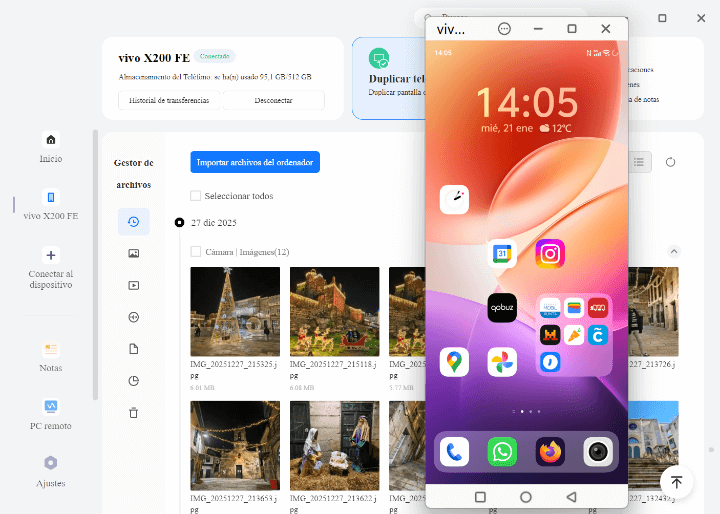Click the 6.08 MB file size text
This screenshot has height=514, width=720.
tap(302, 388)
